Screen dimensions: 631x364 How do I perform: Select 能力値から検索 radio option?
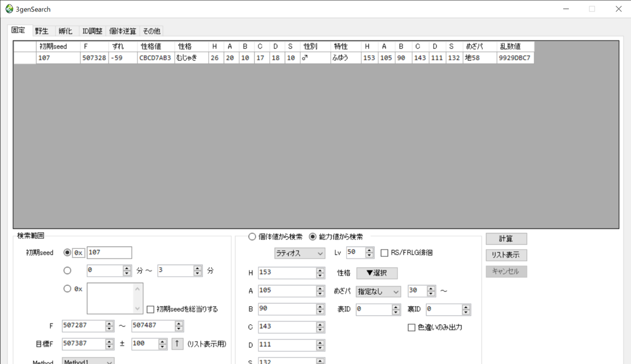point(336,237)
